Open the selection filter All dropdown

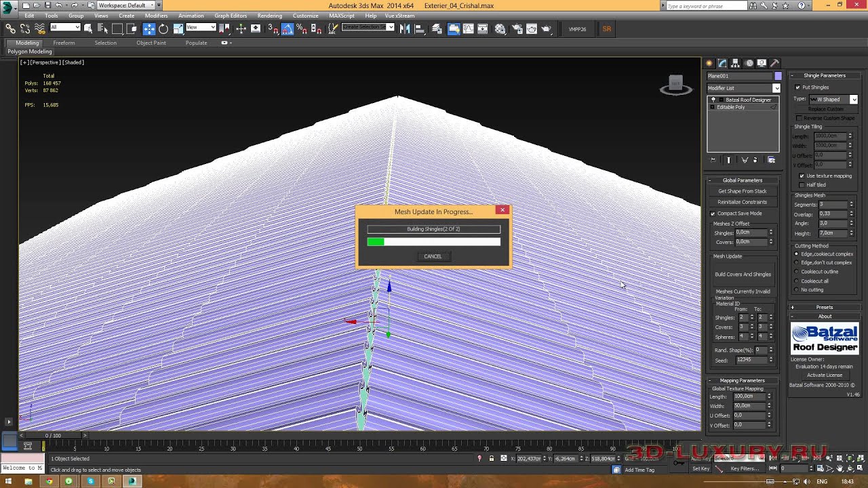pos(65,27)
